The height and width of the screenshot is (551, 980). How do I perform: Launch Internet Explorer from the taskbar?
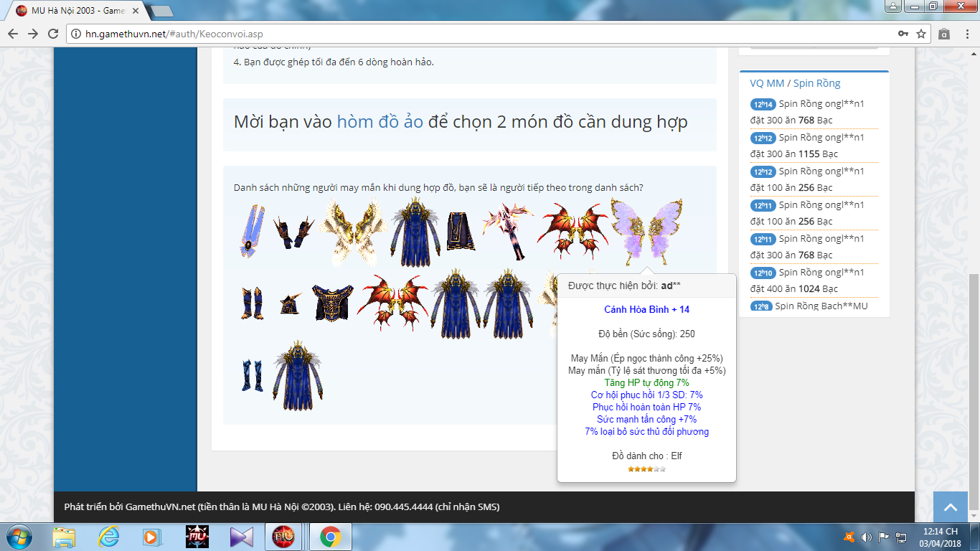tap(109, 537)
